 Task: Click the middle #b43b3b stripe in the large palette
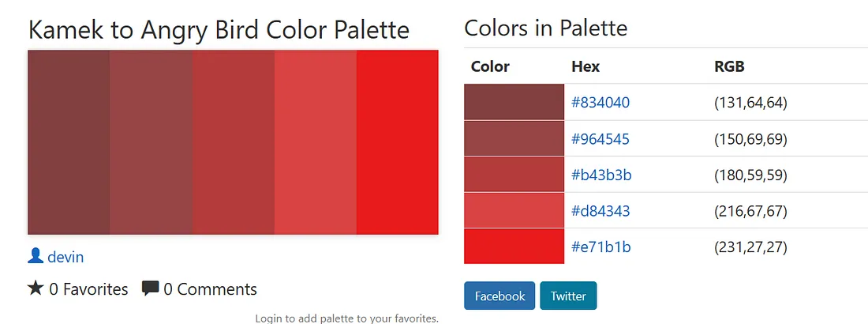pyautogui.click(x=233, y=142)
